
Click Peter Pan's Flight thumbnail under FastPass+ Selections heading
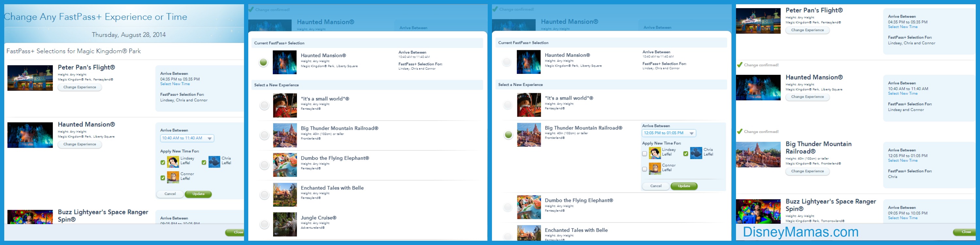click(x=30, y=78)
